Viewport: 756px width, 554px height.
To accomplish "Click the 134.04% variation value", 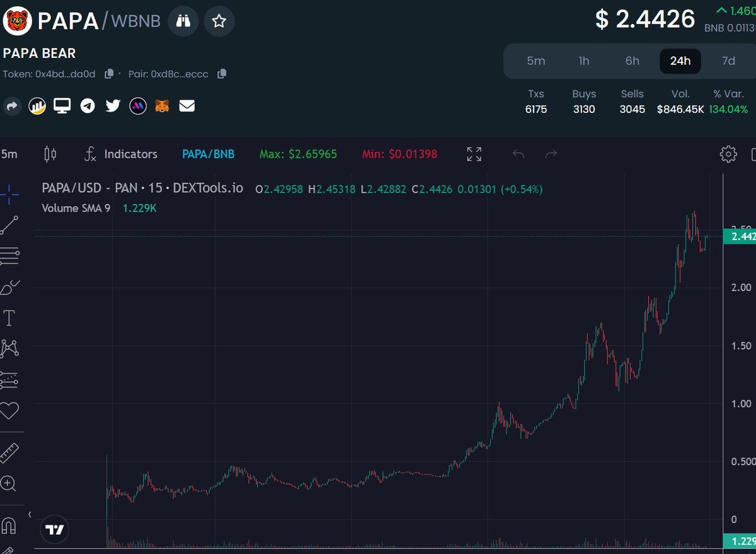I will (728, 109).
